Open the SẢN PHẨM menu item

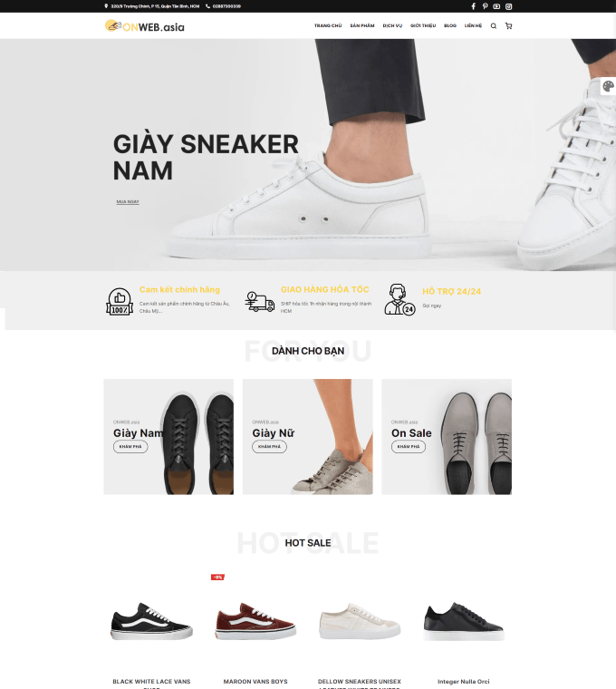tap(362, 26)
